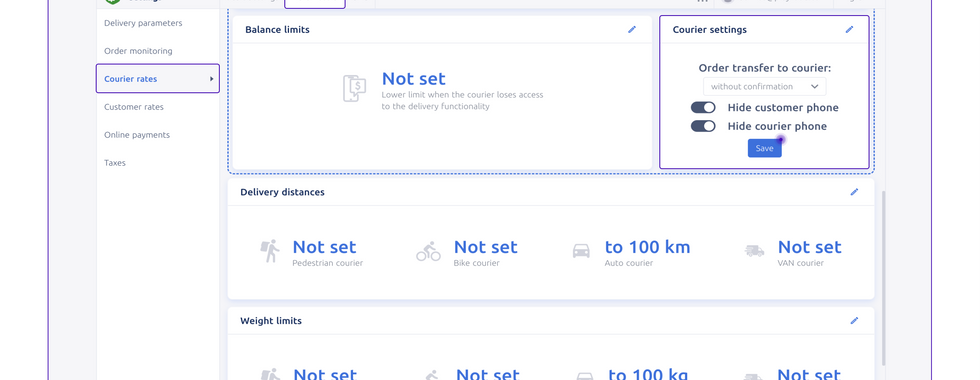Click the Pedestrian courier distance icon
This screenshot has width=980, height=380.
tap(270, 251)
